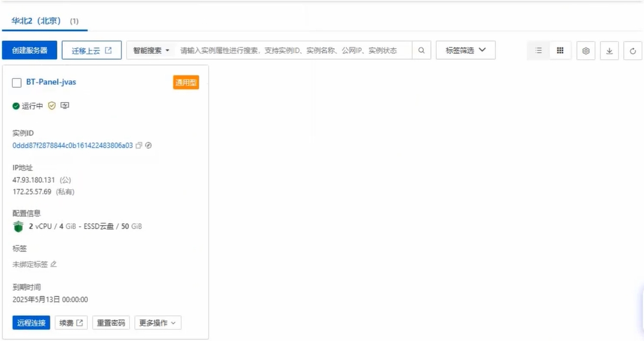Click expiry date 2025年5月13日 00:00:00

tap(50, 300)
